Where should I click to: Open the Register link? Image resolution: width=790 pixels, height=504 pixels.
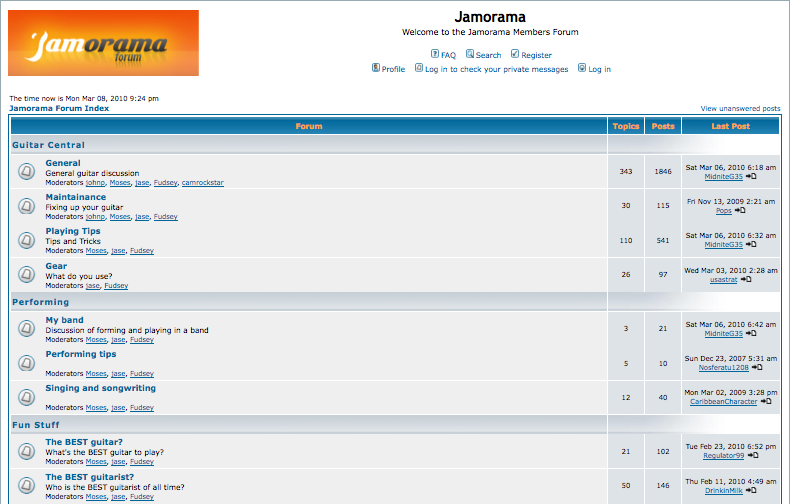coord(536,55)
